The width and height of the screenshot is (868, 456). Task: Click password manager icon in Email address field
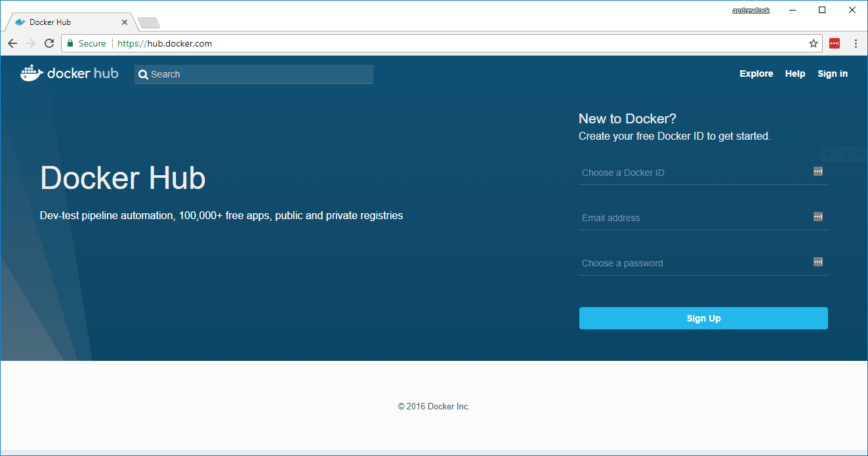[x=818, y=217]
